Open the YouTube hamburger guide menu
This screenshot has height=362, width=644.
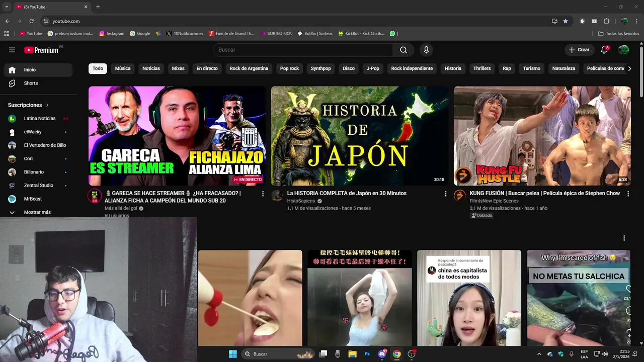pyautogui.click(x=12, y=50)
